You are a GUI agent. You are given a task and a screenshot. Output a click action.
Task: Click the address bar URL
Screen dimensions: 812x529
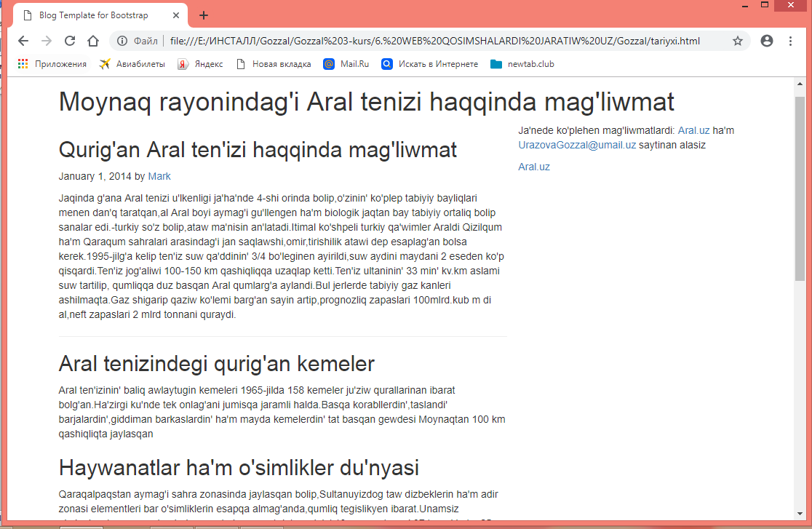[435, 41]
